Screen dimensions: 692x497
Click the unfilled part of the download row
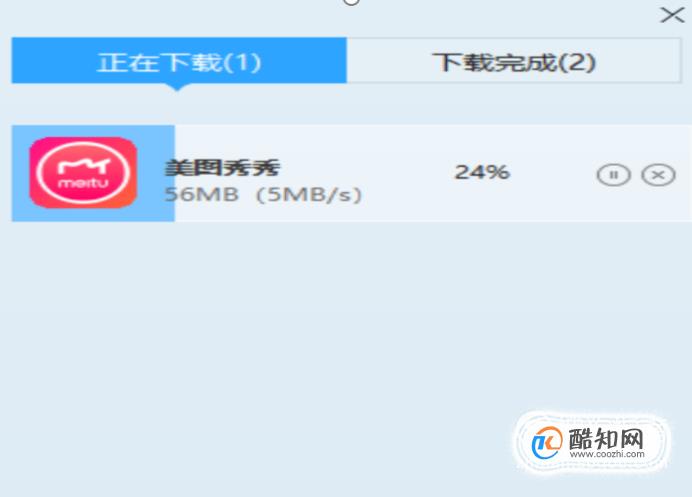point(433,173)
